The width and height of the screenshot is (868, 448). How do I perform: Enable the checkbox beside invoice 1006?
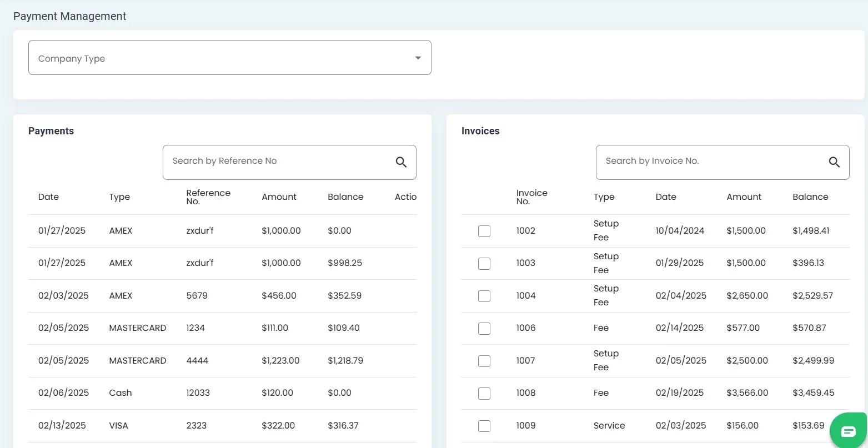(x=484, y=328)
